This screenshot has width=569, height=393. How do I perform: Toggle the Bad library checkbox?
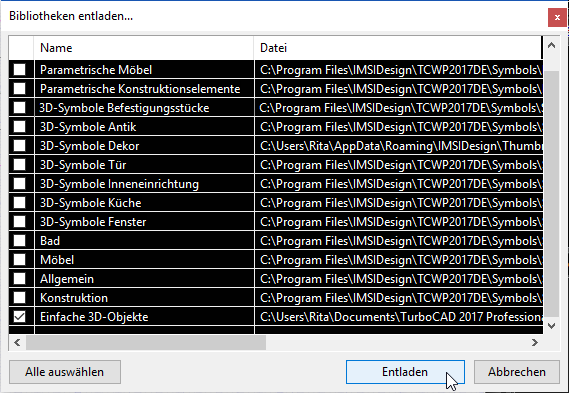coord(20,241)
